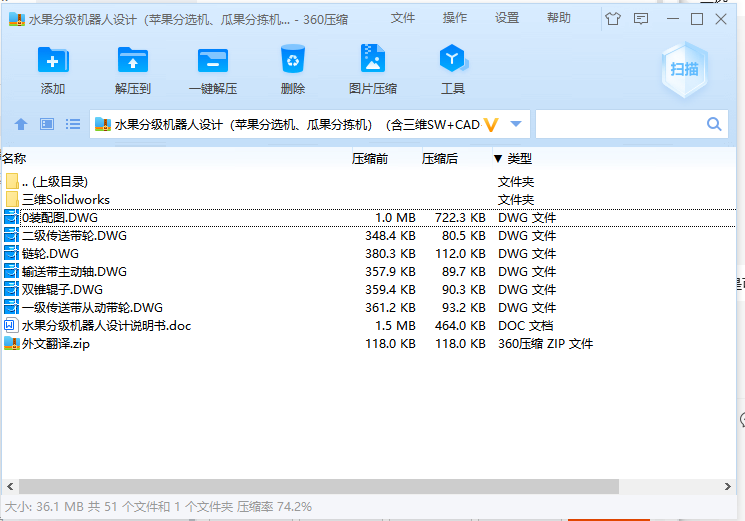Screen dimensions: 745x521
Task: Select 水果分级机器人设计说明书.doc file
Action: 369,326
